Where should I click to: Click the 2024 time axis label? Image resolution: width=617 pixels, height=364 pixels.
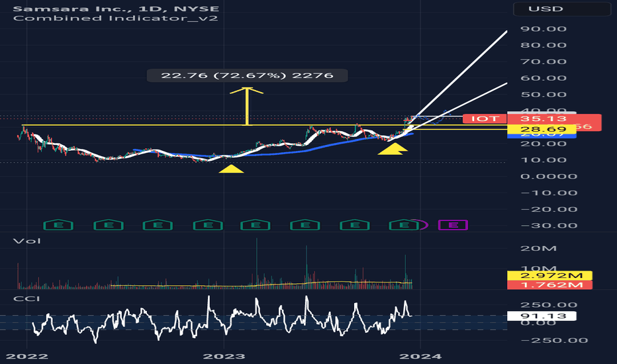pos(420,357)
